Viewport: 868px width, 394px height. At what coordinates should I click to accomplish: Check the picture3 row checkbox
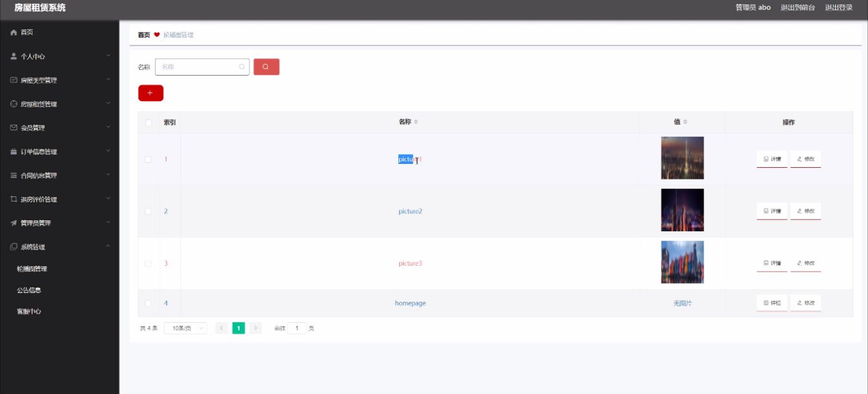click(x=148, y=263)
